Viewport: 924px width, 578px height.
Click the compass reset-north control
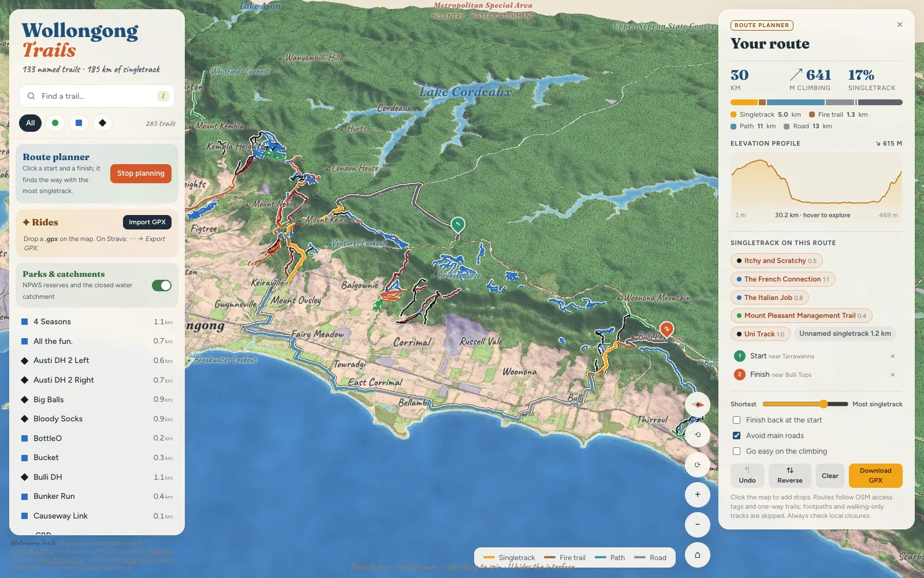pos(698,405)
